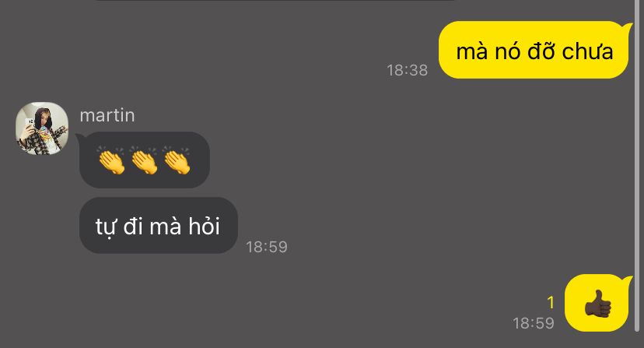Image resolution: width=644 pixels, height=348 pixels.
Task: Click the vertical scrollbar on the right edge
Action: click(638, 164)
